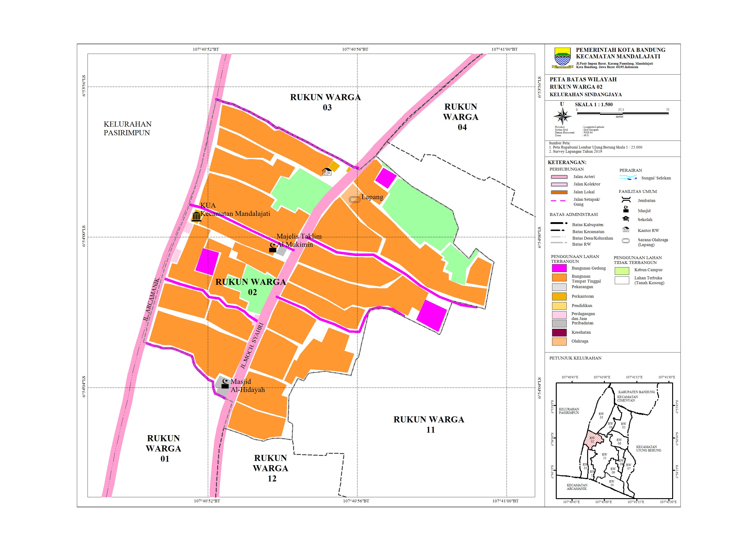This screenshot has height=543, width=756.
Task: Click the Kantor RW house icon on map
Action: [327, 172]
